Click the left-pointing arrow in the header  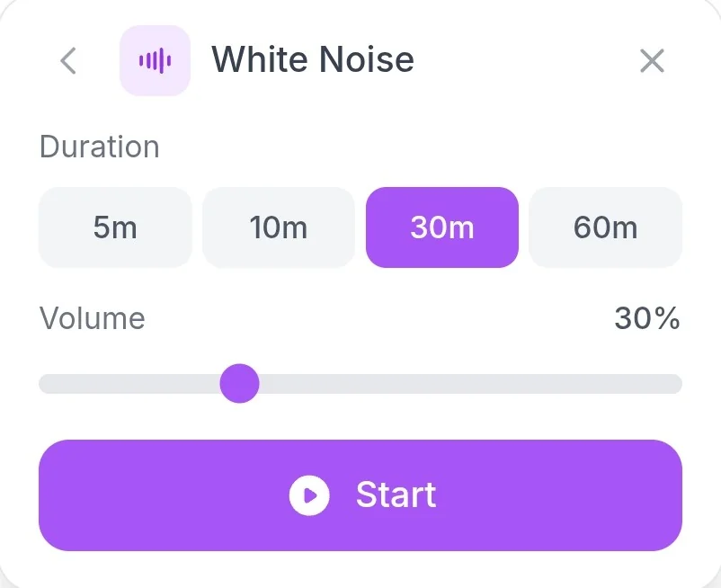67,60
